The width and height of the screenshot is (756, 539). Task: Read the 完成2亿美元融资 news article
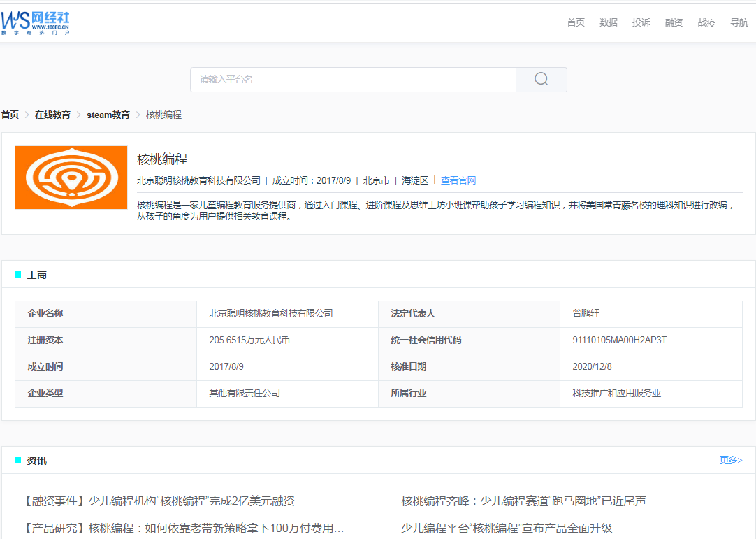[x=159, y=501]
